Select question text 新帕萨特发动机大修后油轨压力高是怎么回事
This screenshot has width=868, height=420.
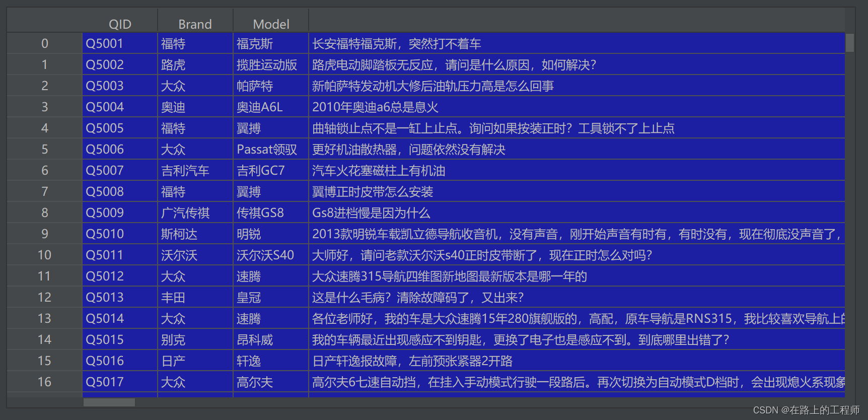pos(433,86)
